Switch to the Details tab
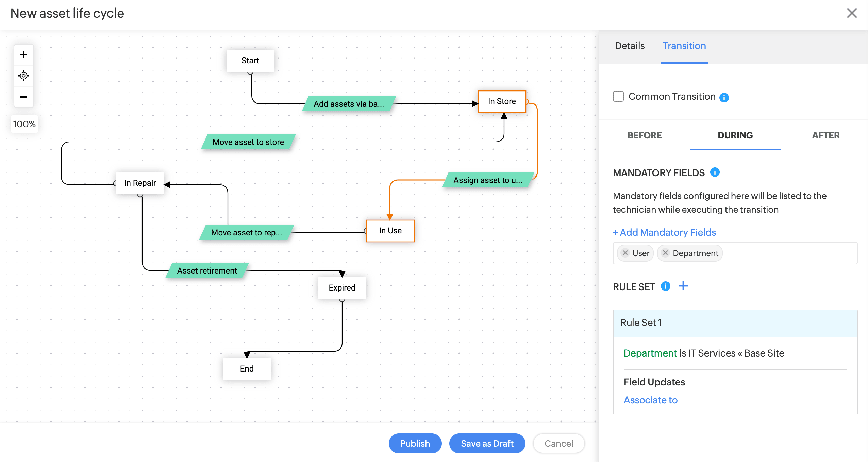The width and height of the screenshot is (868, 462). coord(630,46)
